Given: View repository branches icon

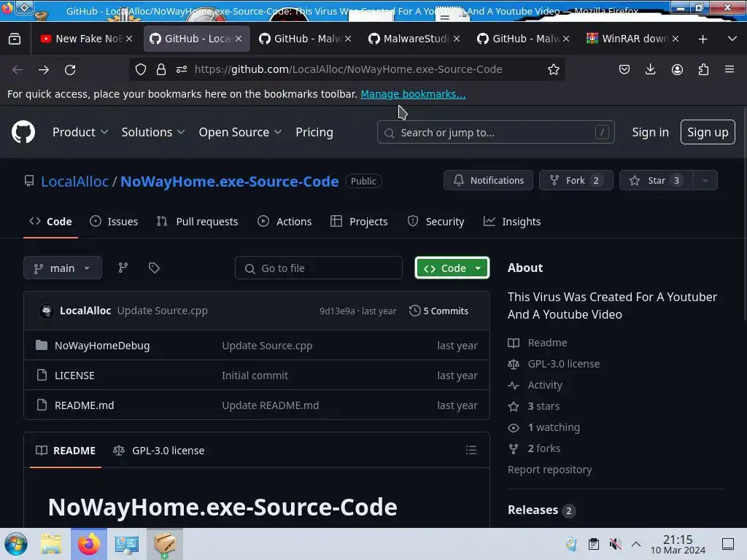Looking at the screenshot, I should 123,268.
